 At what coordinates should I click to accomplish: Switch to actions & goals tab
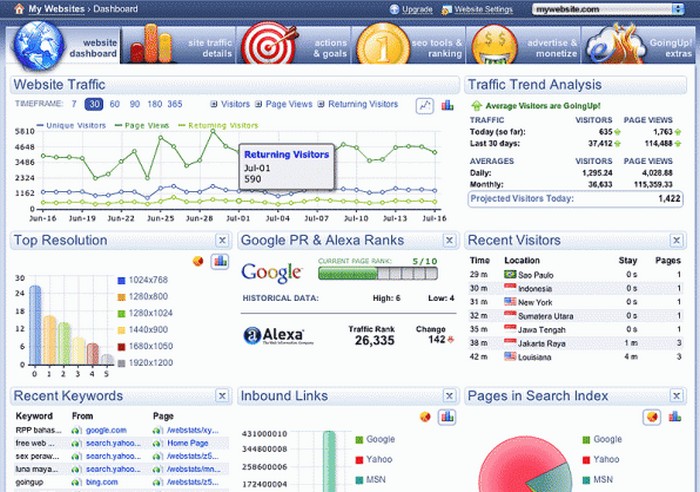coord(294,45)
